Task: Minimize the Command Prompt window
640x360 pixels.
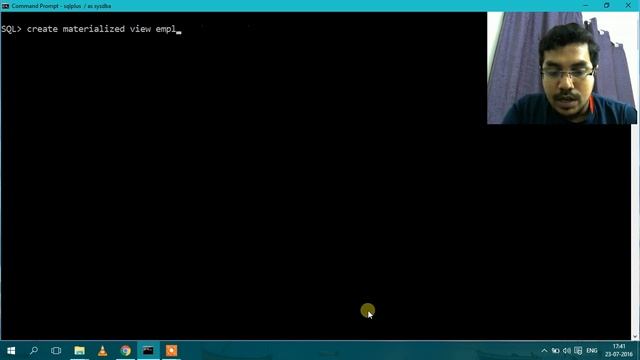Action: coord(586,6)
